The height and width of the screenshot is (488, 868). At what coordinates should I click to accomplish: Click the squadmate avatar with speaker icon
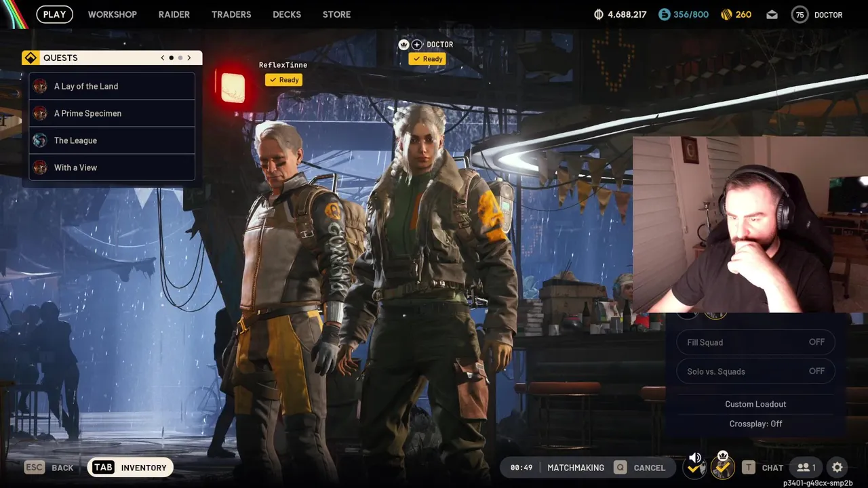tap(695, 466)
